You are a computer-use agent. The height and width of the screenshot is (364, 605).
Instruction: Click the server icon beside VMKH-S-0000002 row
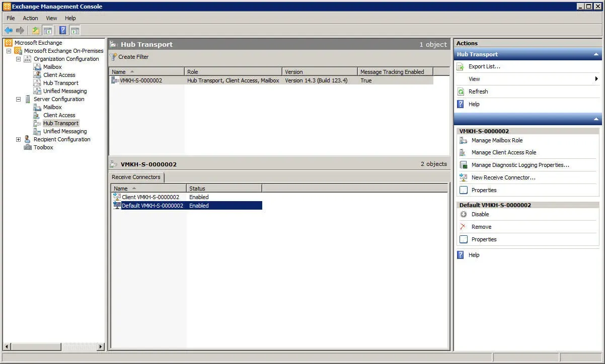(115, 80)
